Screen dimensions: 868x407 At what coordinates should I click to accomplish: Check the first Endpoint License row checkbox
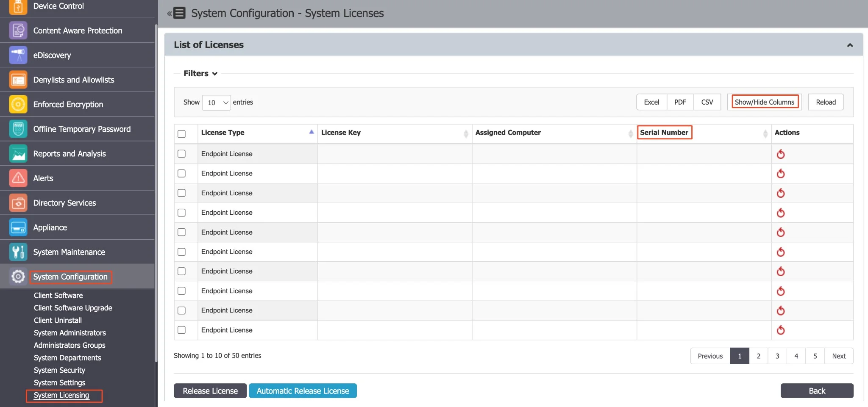(181, 154)
